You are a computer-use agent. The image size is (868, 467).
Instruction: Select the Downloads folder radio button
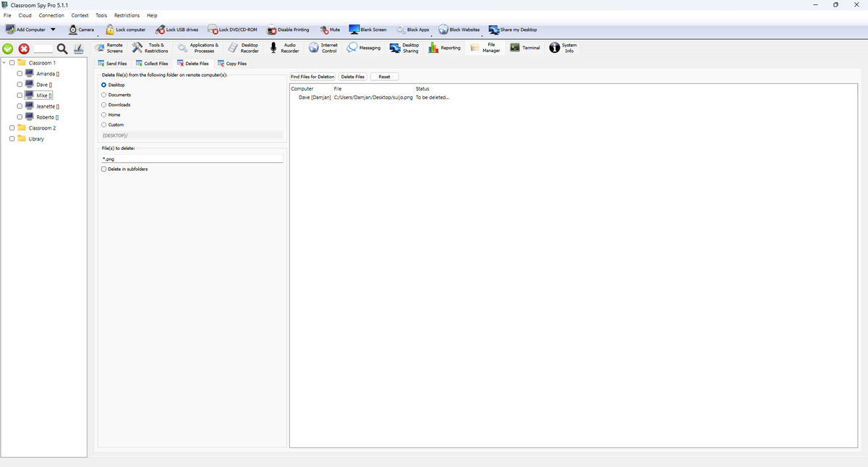(x=104, y=105)
